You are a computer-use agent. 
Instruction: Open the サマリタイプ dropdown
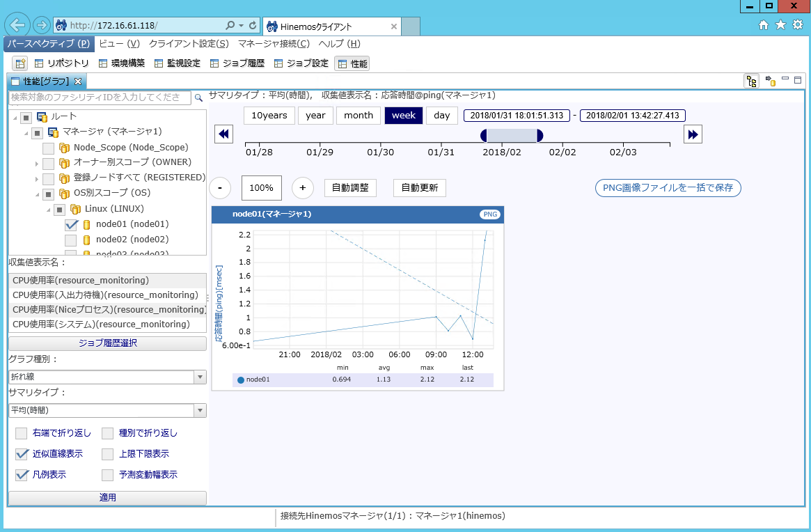click(x=200, y=410)
